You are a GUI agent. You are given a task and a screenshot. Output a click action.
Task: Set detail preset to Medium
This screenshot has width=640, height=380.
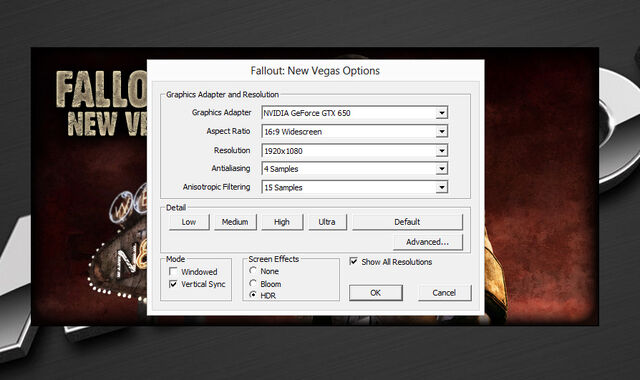pos(235,222)
